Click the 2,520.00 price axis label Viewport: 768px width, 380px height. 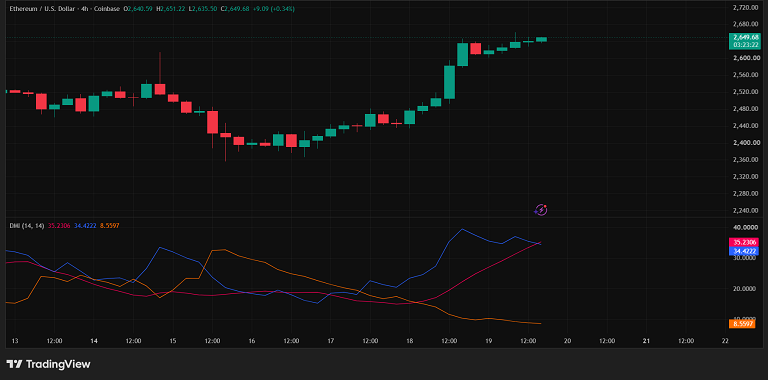tap(744, 92)
